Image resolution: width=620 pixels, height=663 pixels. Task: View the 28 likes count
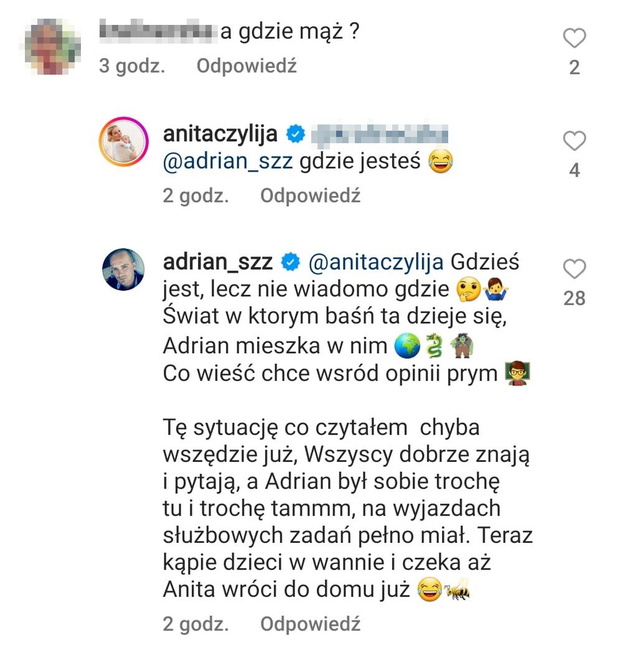[574, 298]
